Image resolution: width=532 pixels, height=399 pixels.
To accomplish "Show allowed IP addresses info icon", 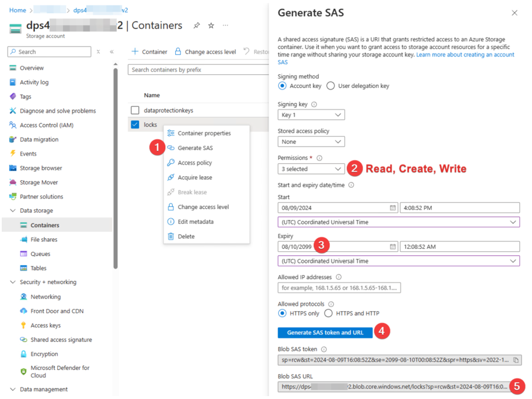I will point(339,277).
